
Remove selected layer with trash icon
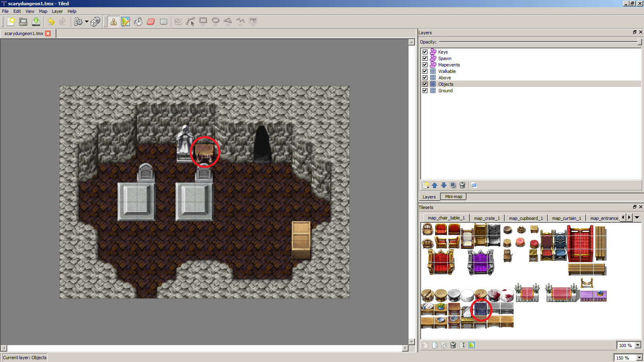(462, 185)
